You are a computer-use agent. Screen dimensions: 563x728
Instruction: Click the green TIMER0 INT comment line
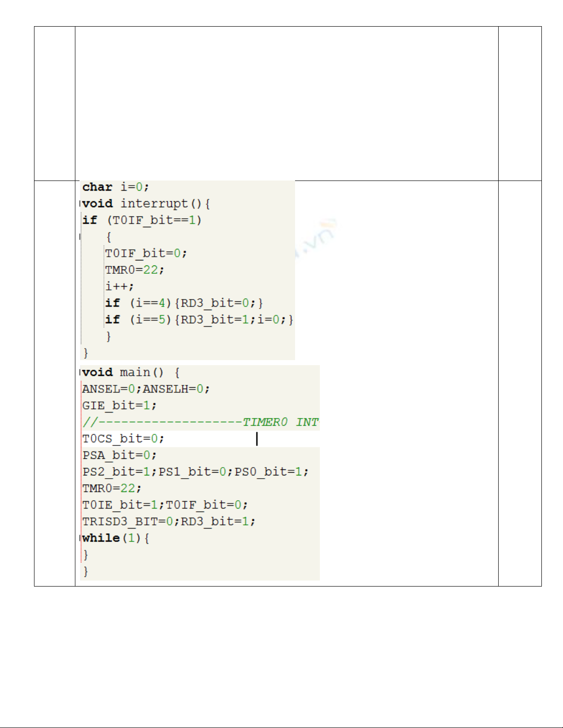200,422
